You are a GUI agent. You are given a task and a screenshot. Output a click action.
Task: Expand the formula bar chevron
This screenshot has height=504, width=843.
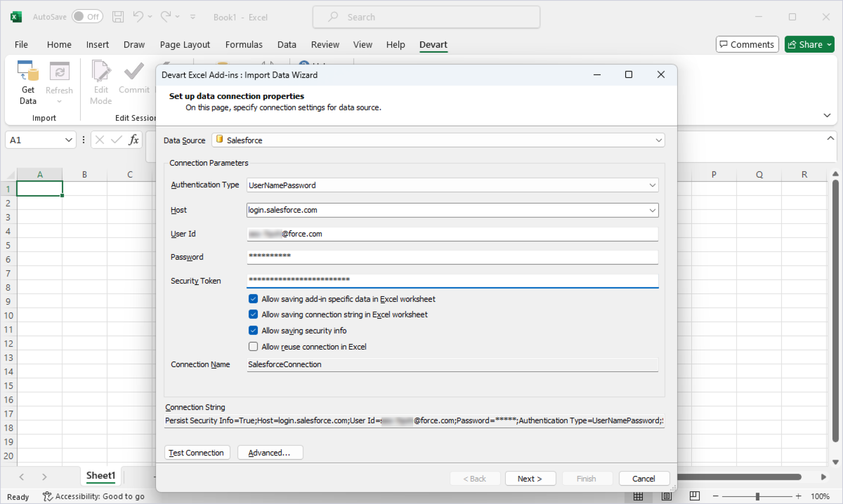point(830,138)
